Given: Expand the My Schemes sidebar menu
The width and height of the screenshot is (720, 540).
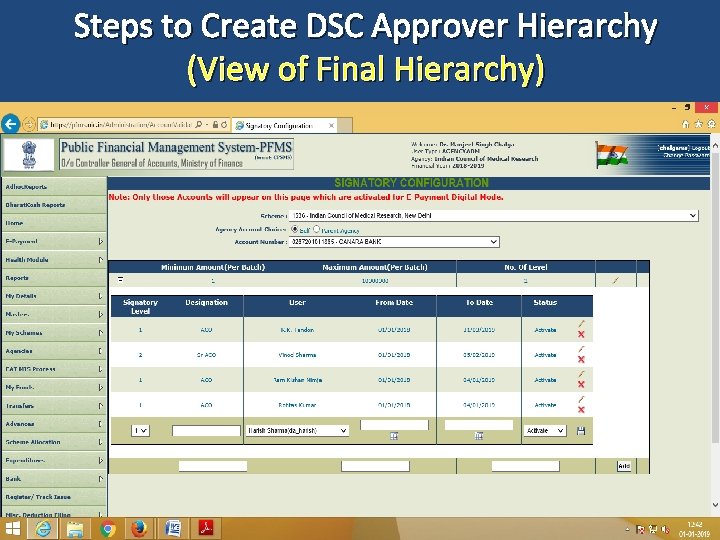Looking at the screenshot, I should [x=54, y=332].
